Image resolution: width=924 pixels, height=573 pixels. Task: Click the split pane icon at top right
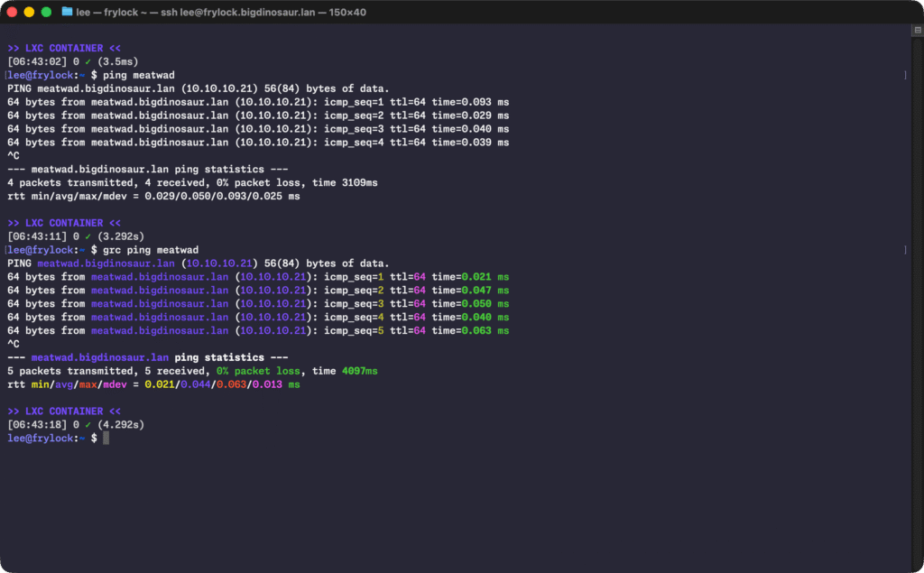pyautogui.click(x=918, y=30)
